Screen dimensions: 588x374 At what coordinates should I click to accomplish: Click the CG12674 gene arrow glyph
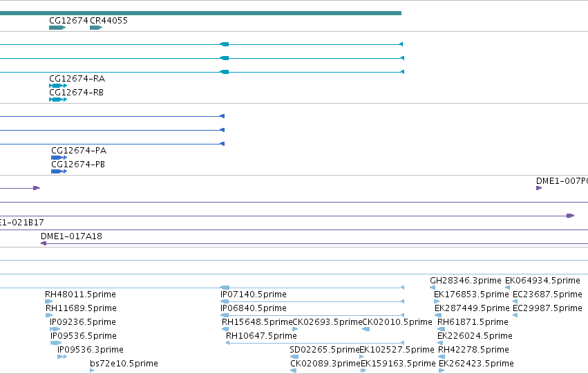tap(57, 28)
